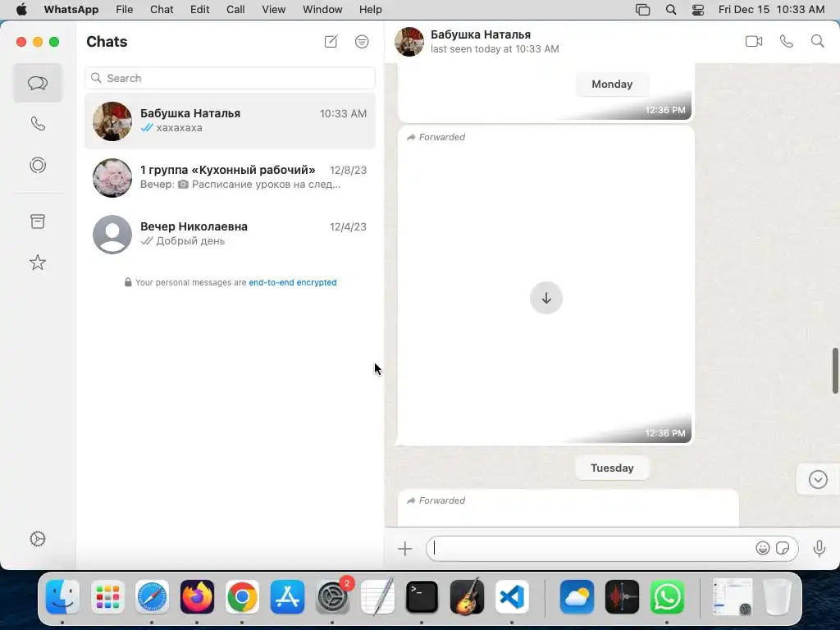Click the last seen status text
Screen dimensions: 840x630
point(495,48)
